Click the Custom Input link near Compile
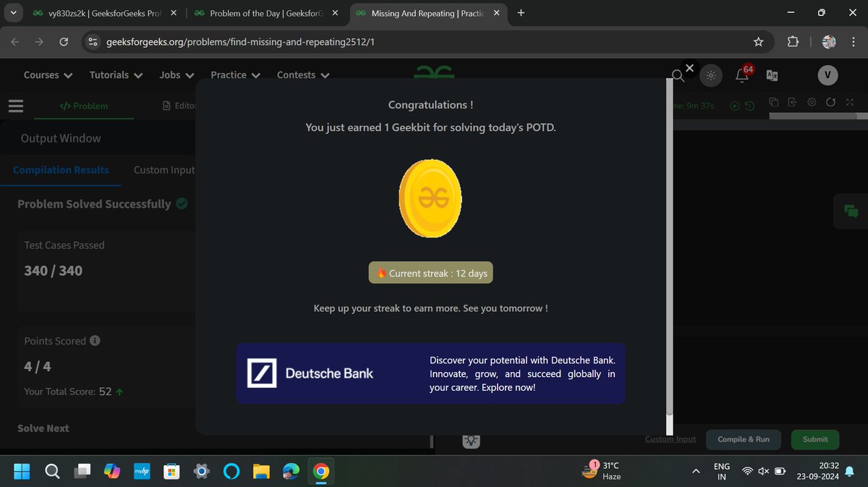The image size is (868, 487). point(670,439)
